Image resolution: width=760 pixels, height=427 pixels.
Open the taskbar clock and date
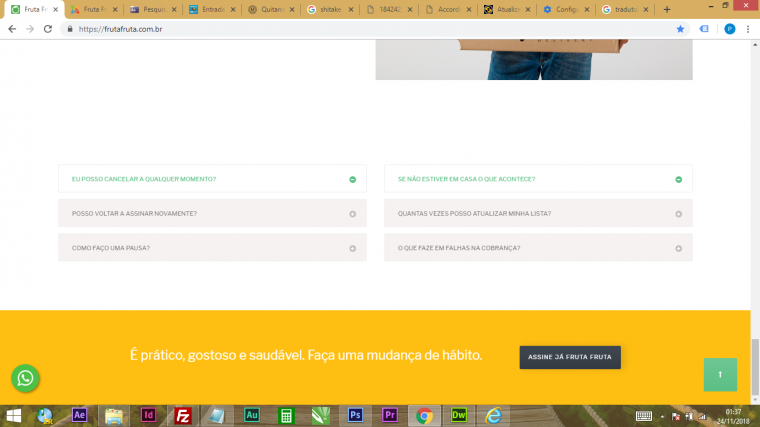click(733, 416)
